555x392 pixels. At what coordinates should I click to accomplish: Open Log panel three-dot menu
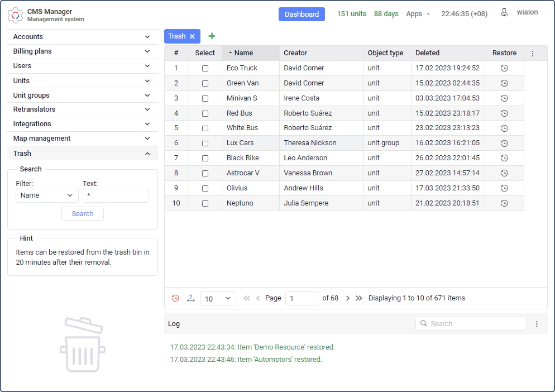(537, 324)
